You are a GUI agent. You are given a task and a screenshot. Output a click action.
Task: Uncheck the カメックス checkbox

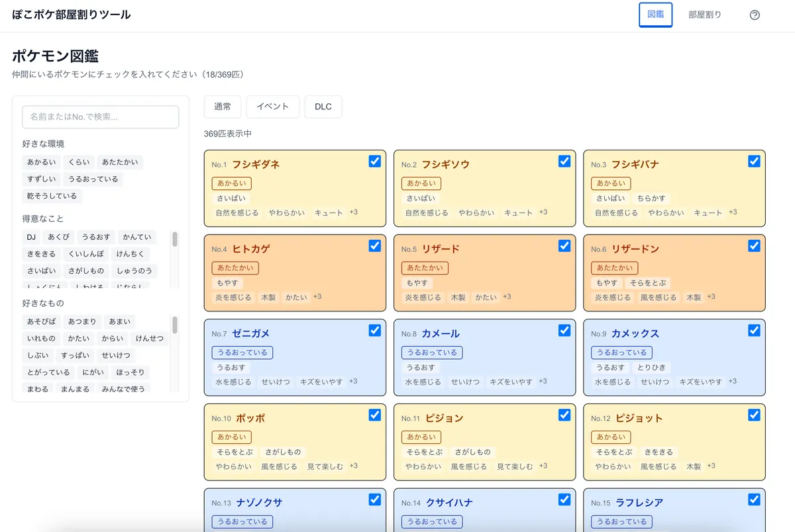tap(754, 330)
